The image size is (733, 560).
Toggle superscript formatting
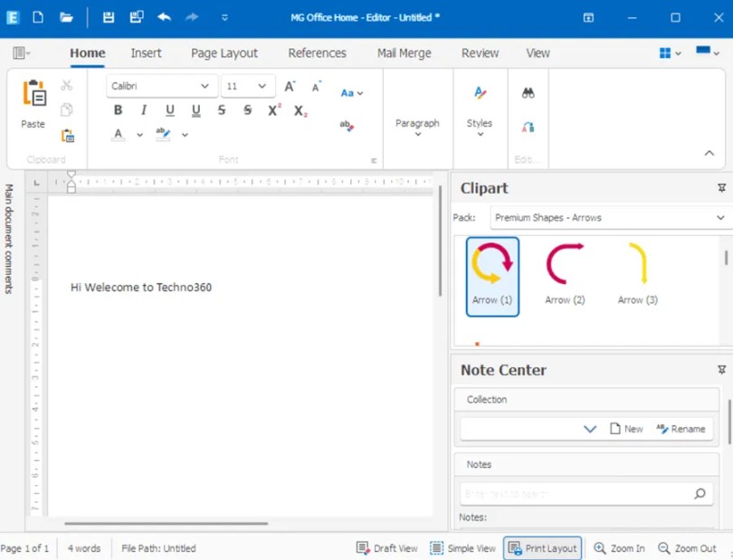click(274, 109)
